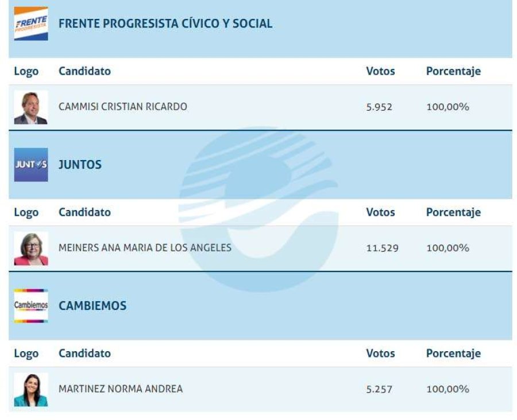Click Candidato column header under Cambiemos
Viewport: 517px width, 420px height.
84,353
